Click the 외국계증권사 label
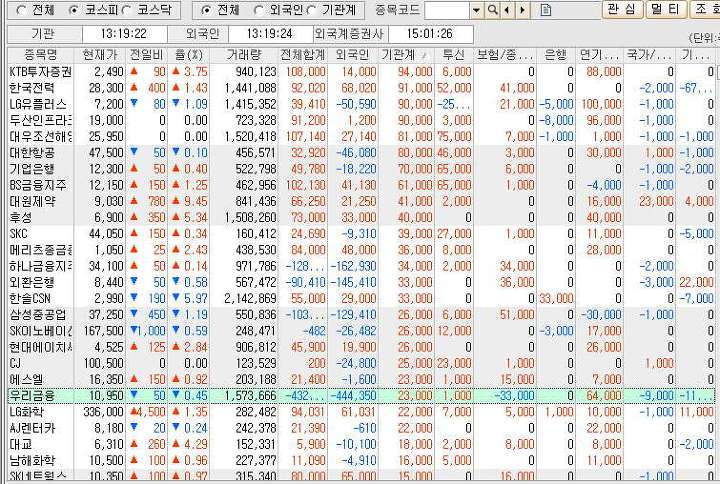The height and width of the screenshot is (484, 720). coord(350,34)
